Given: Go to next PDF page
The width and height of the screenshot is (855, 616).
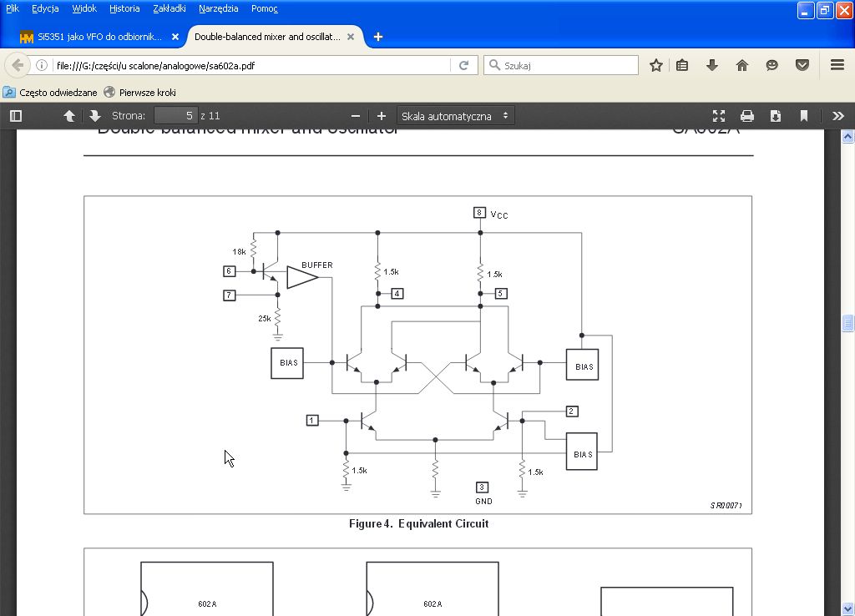Looking at the screenshot, I should pos(94,116).
